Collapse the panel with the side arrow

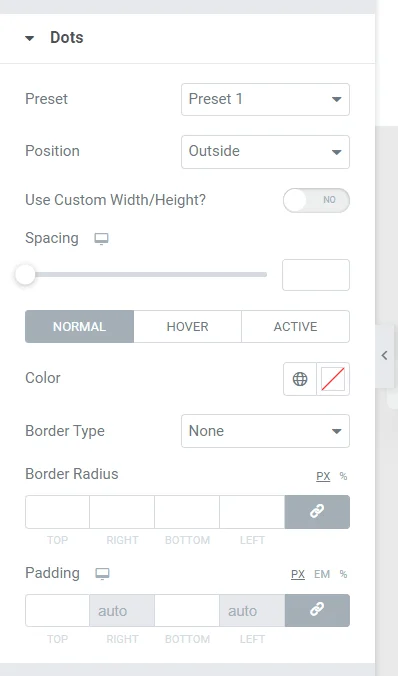384,356
